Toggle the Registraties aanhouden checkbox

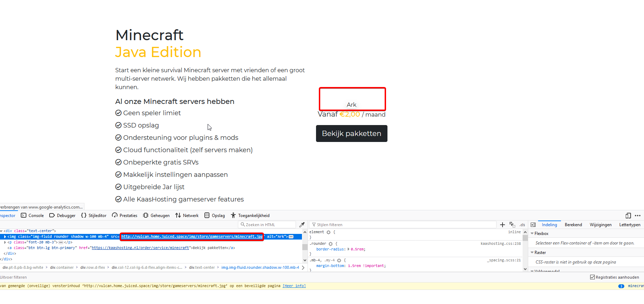[592, 277]
